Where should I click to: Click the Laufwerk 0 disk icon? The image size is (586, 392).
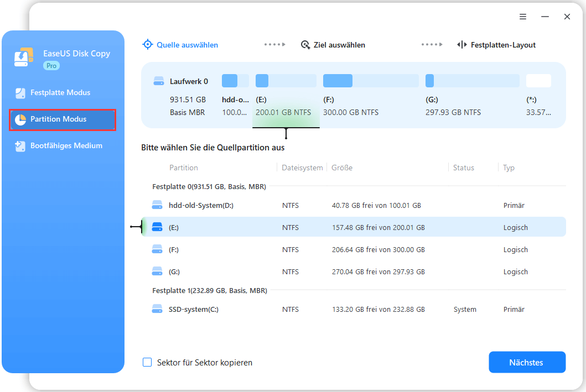click(x=159, y=81)
